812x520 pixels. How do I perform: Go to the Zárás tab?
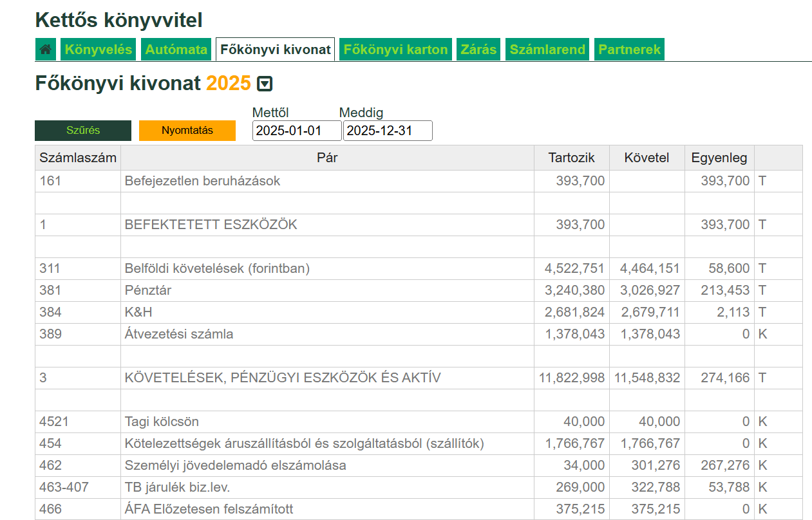point(478,50)
